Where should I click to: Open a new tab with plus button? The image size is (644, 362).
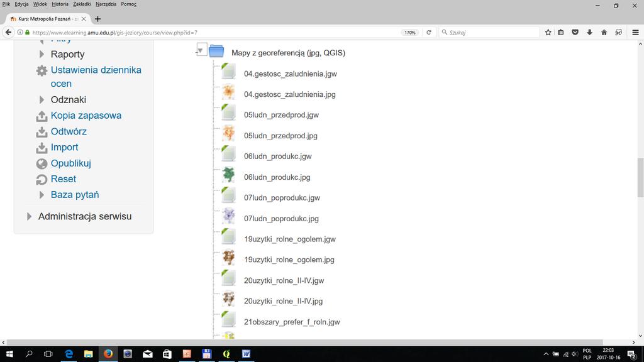[x=97, y=19]
